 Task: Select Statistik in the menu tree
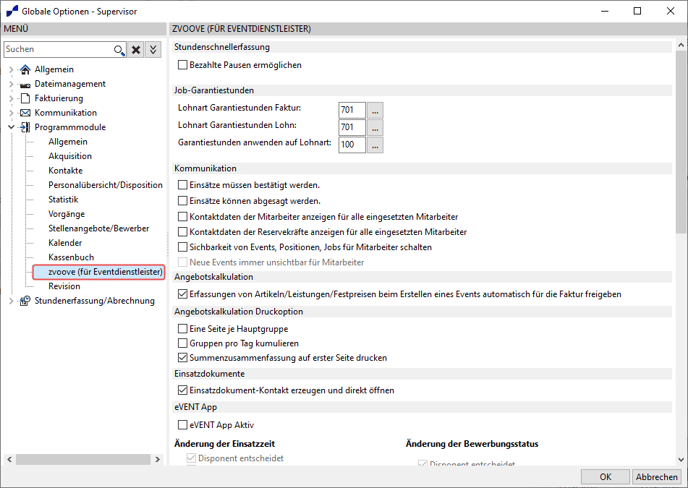pyautogui.click(x=63, y=200)
